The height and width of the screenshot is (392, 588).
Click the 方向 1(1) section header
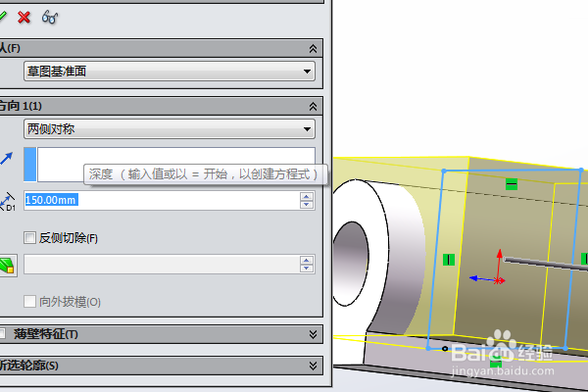point(161,106)
